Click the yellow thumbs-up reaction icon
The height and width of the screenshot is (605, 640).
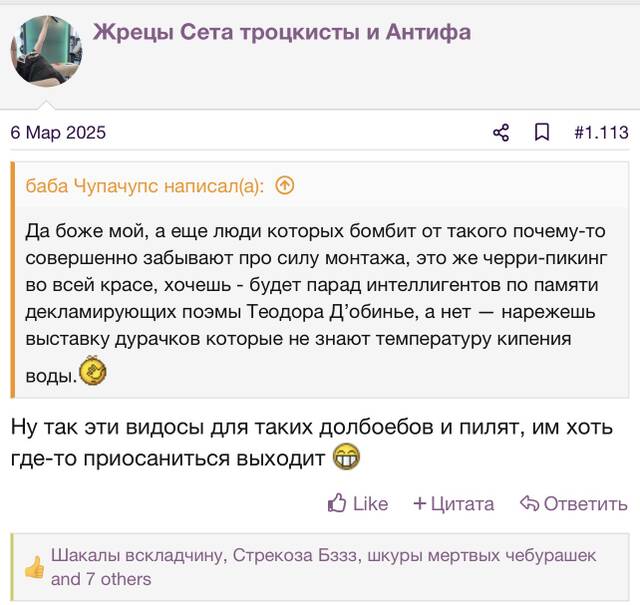pyautogui.click(x=34, y=567)
